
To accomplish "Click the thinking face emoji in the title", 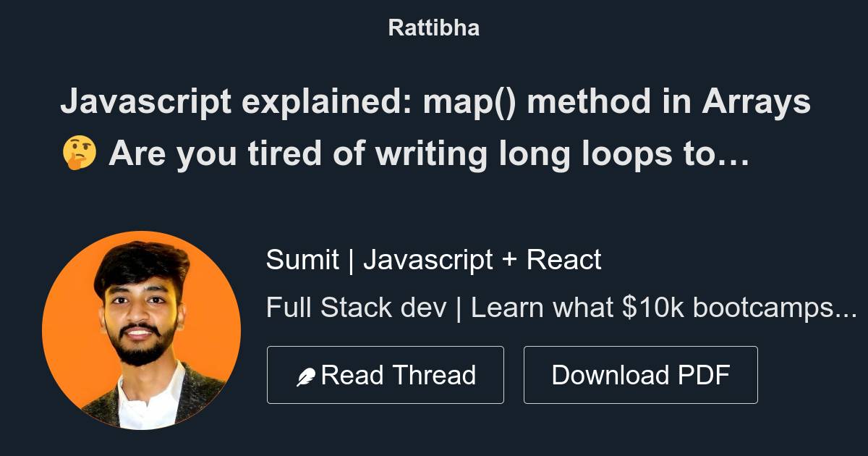I will point(80,152).
